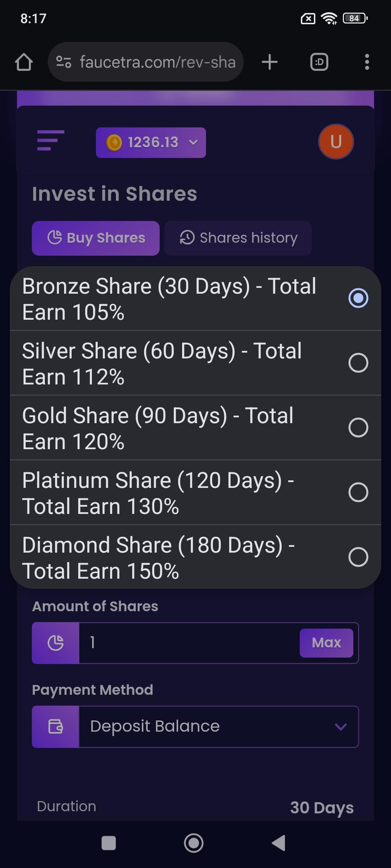Open the site hamburger menu
Image resolution: width=391 pixels, height=868 pixels.
pos(50,140)
